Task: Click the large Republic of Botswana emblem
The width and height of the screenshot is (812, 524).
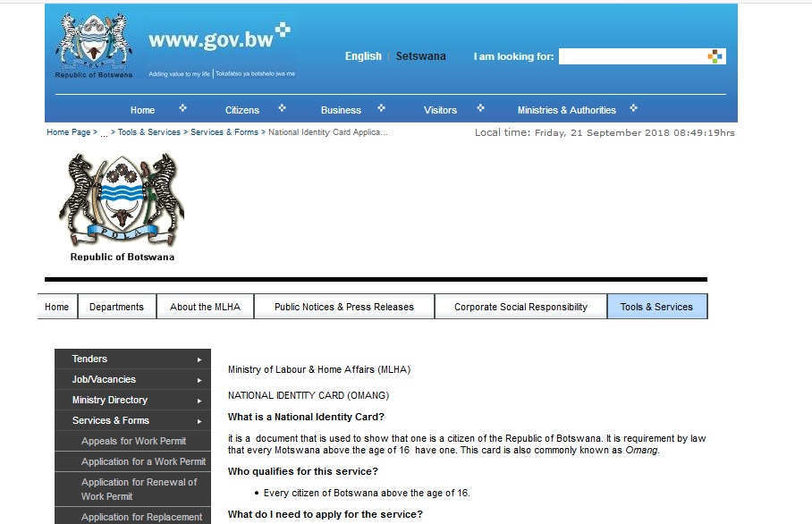Action: [x=121, y=202]
